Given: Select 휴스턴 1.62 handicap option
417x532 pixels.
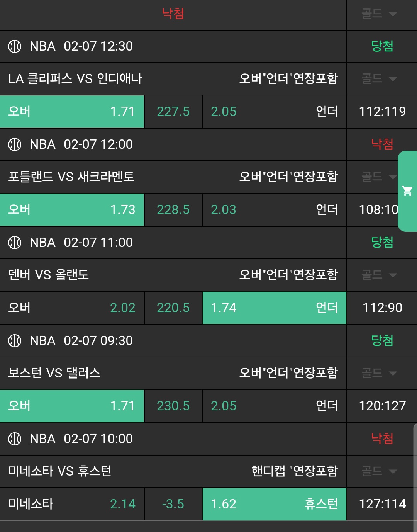Looking at the screenshot, I should pyautogui.click(x=274, y=504).
